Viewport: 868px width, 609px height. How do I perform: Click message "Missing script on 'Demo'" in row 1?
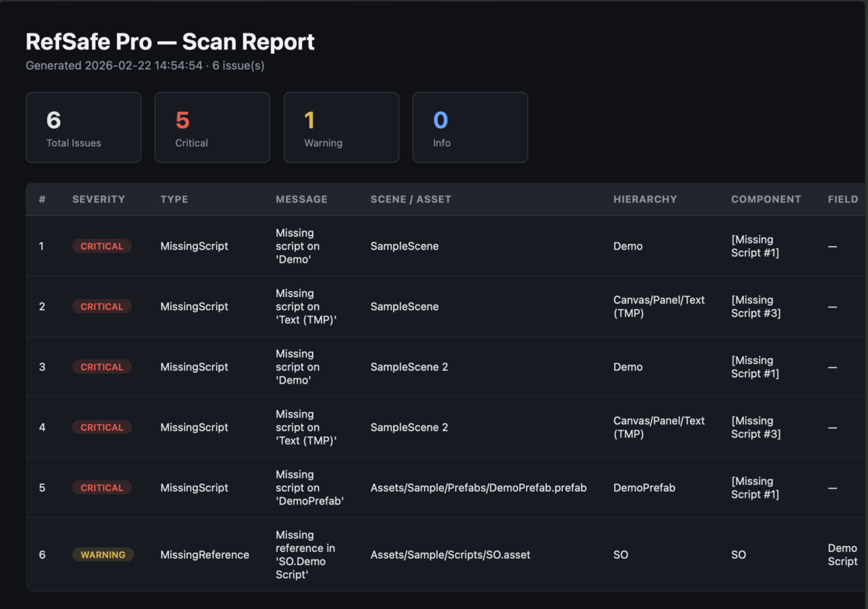297,246
